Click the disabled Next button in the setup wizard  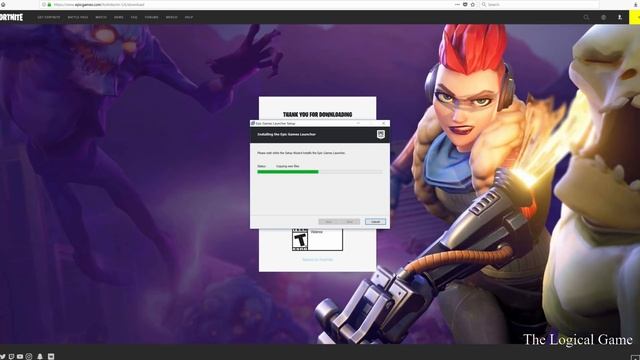point(350,222)
